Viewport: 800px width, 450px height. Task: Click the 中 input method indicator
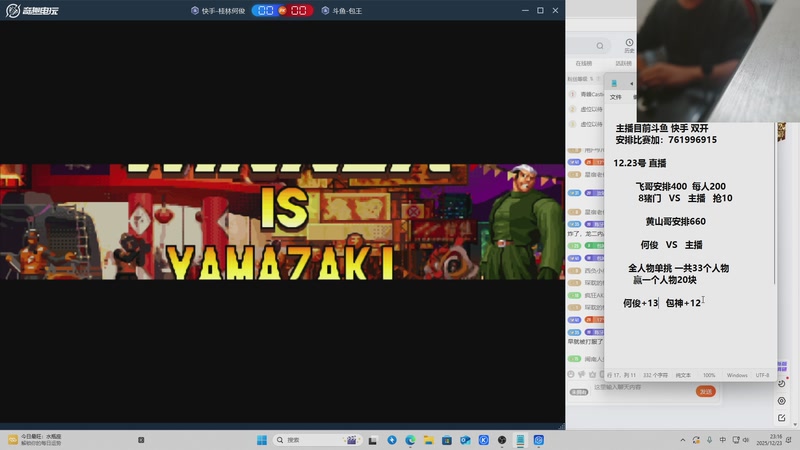pyautogui.click(x=722, y=440)
